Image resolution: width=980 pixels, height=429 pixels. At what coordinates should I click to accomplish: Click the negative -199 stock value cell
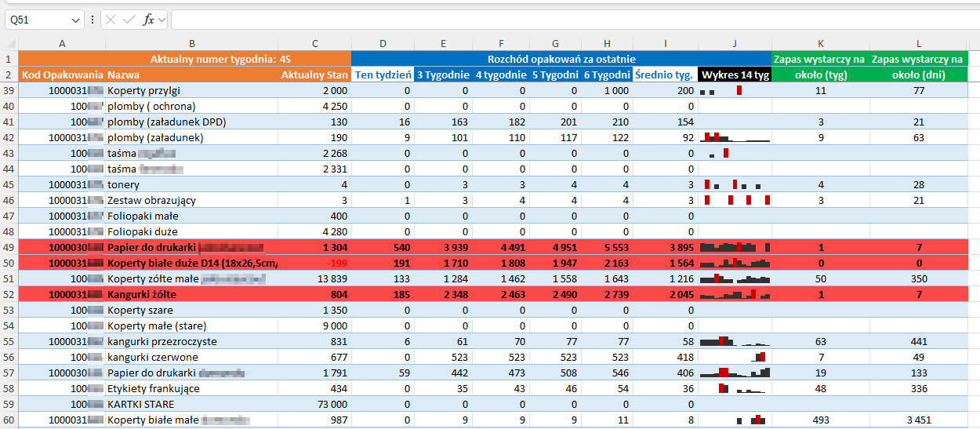point(314,263)
